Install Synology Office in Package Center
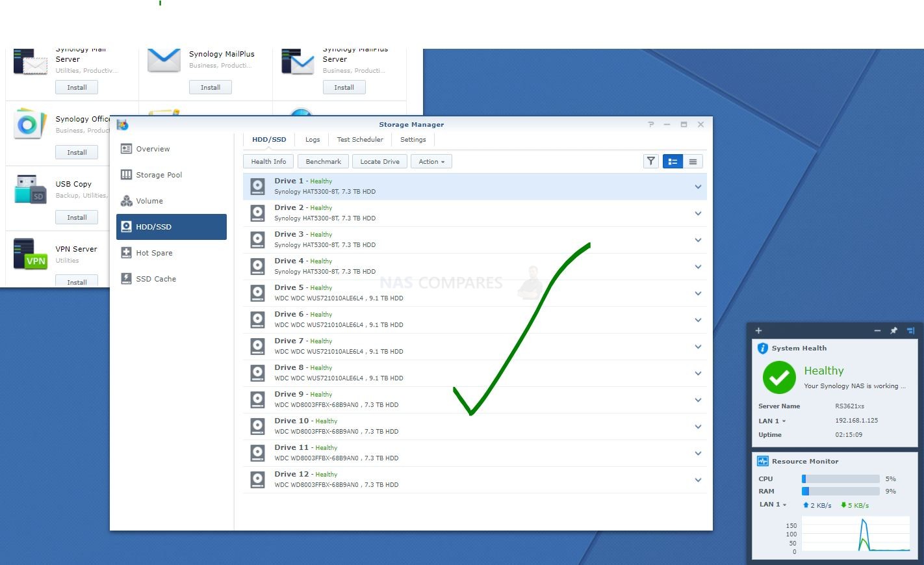The width and height of the screenshot is (924, 565). [x=77, y=152]
